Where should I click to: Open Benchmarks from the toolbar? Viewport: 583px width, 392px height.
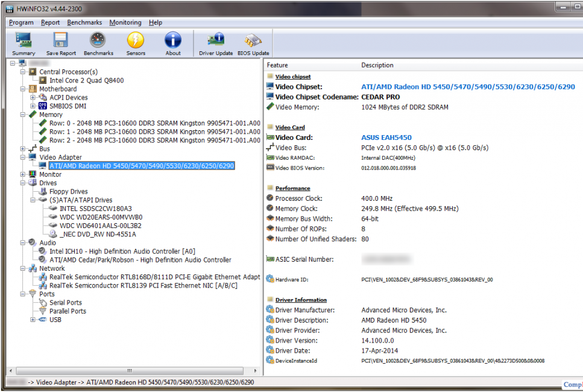98,43
